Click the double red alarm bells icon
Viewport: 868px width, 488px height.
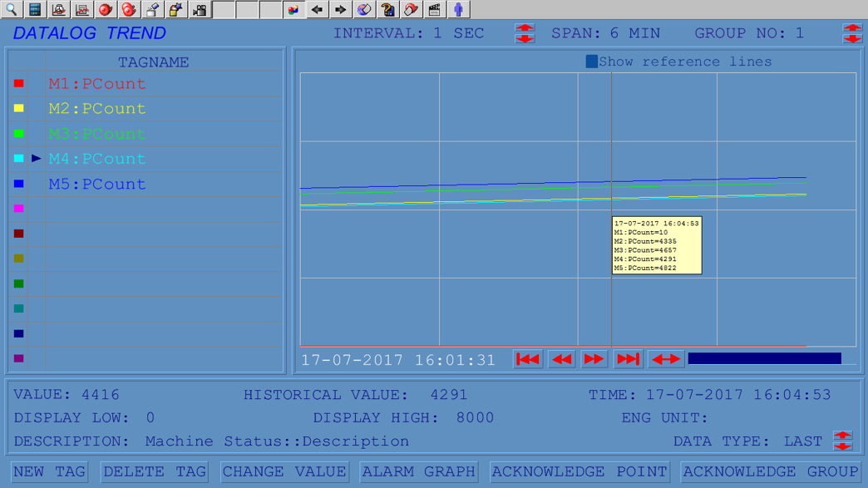(129, 9)
